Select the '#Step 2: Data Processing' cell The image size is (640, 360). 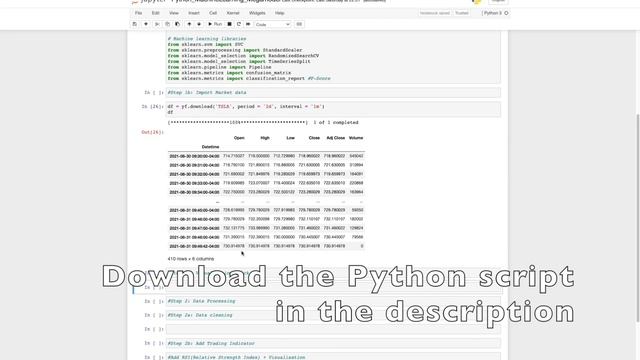333,301
